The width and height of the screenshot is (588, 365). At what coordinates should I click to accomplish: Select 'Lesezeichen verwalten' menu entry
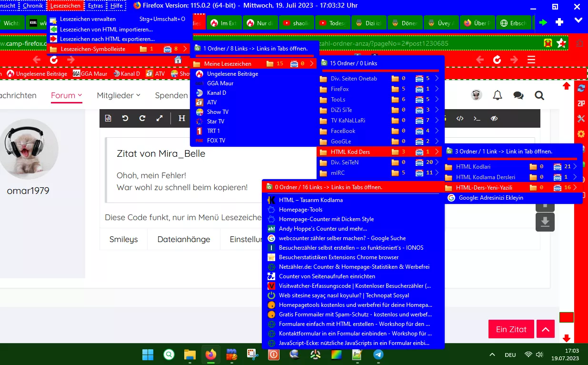point(88,19)
